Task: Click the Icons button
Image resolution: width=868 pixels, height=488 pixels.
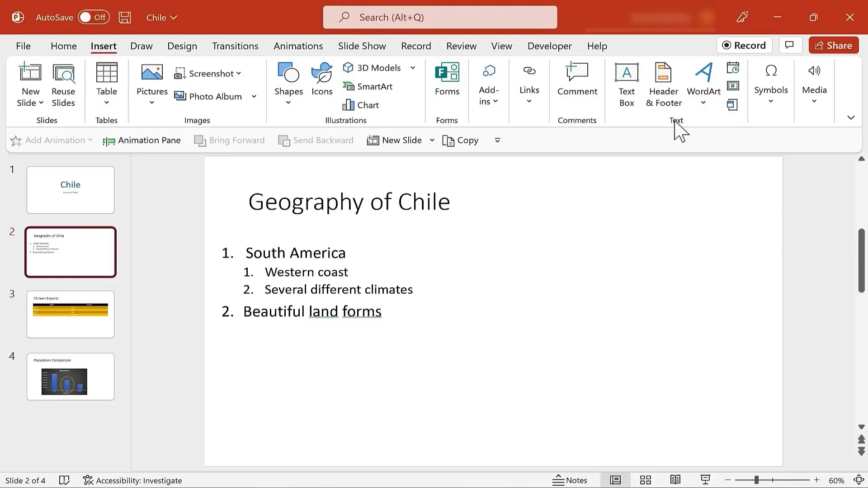Action: [321, 79]
